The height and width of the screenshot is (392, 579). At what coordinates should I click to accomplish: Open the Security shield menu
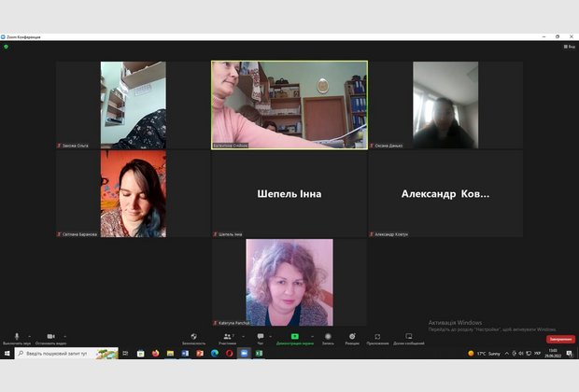pyautogui.click(x=193, y=337)
